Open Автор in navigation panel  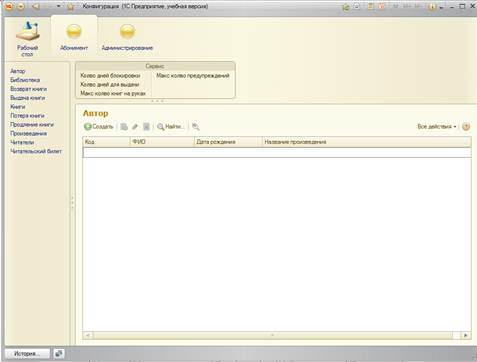coord(18,71)
